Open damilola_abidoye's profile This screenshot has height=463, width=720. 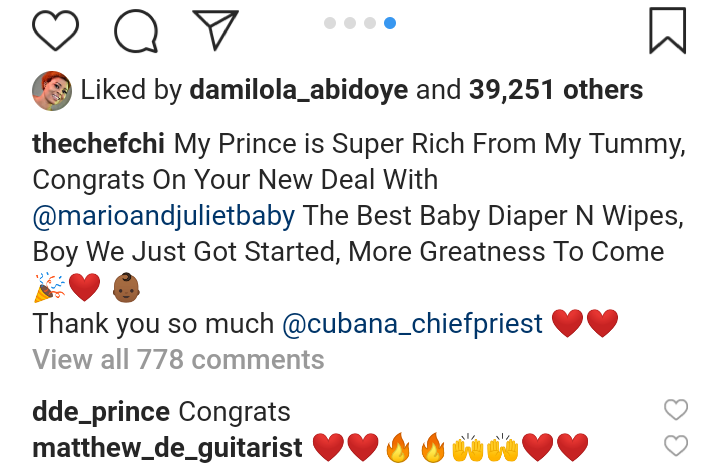[x=297, y=91]
